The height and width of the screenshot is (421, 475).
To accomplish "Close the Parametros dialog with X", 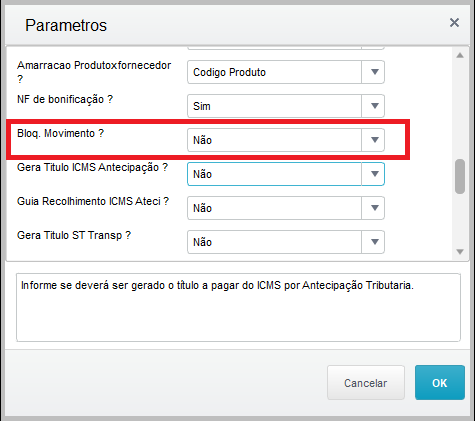I will 454,23.
